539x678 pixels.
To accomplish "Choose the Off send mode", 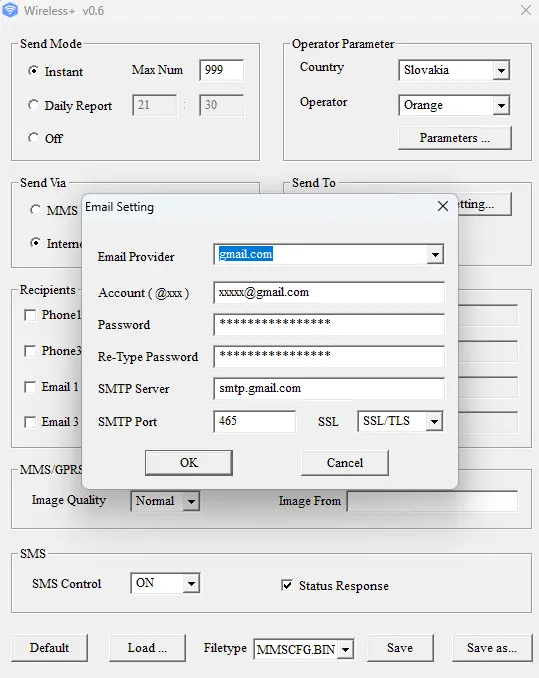I will coord(33,138).
